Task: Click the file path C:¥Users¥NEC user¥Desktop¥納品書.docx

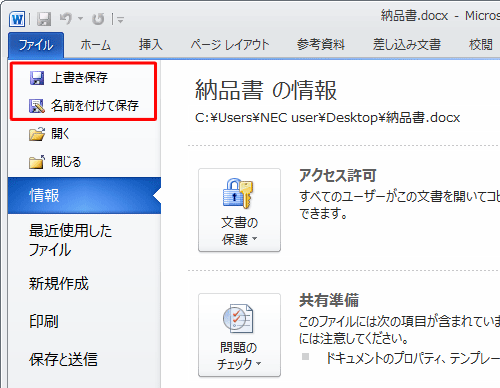Action: [x=328, y=118]
